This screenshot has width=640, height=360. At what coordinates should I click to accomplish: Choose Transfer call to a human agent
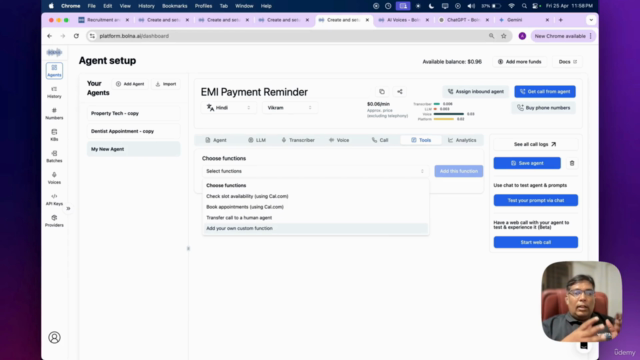coord(315,218)
